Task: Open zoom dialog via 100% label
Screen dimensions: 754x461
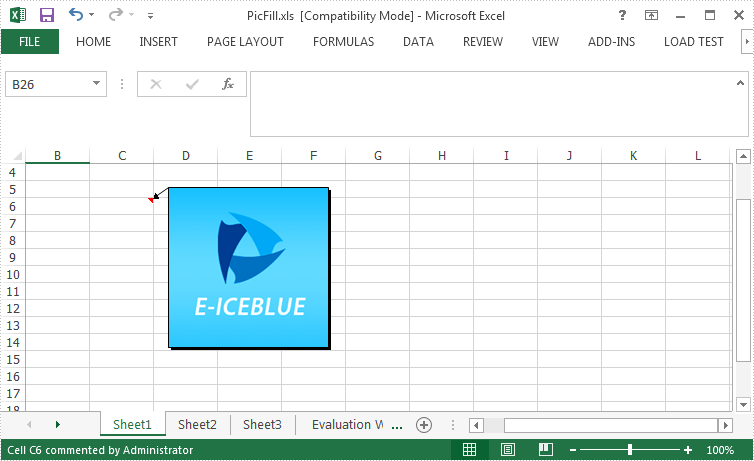Action: (x=720, y=450)
